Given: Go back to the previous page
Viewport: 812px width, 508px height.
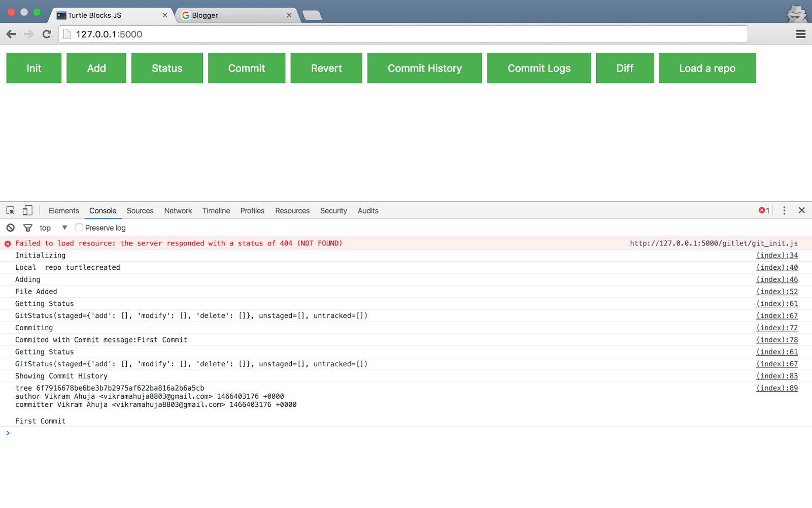Looking at the screenshot, I should [x=11, y=34].
